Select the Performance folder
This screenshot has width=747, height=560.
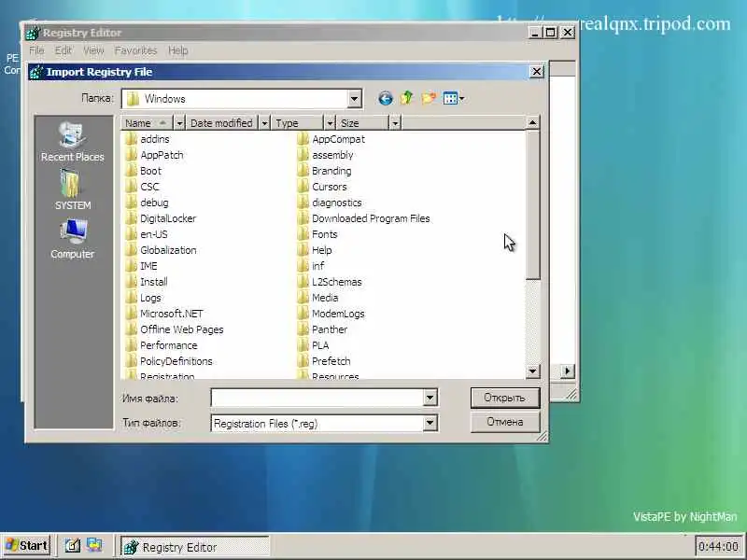[162, 345]
